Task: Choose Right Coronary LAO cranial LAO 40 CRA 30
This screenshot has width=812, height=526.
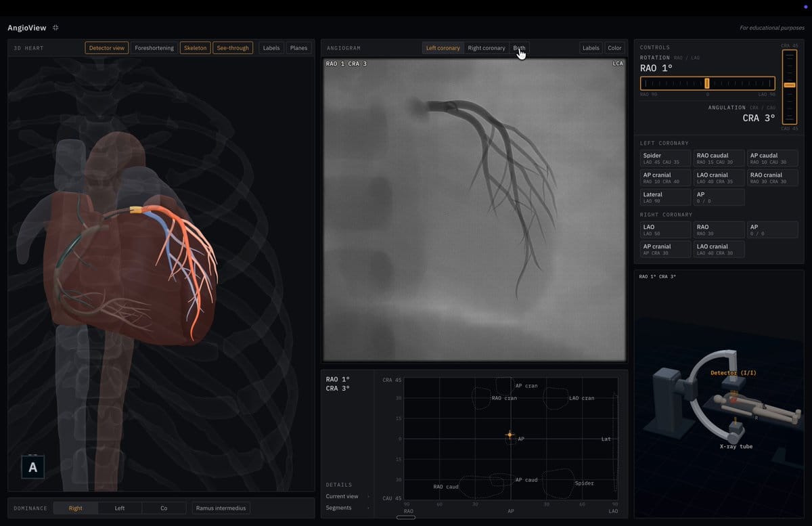Action: (719, 249)
